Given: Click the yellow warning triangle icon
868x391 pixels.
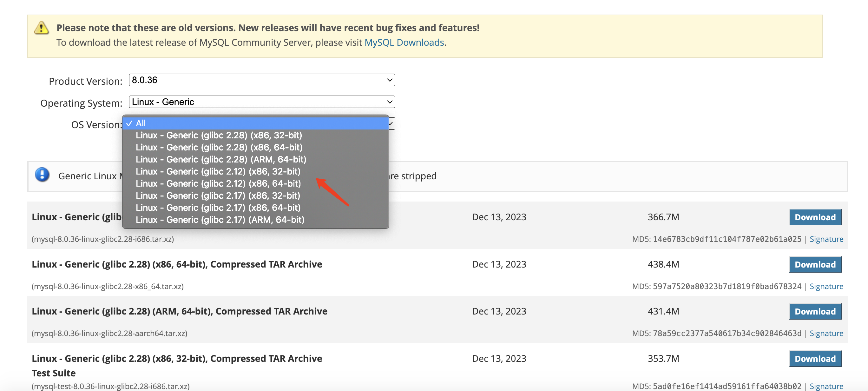Looking at the screenshot, I should point(42,28).
